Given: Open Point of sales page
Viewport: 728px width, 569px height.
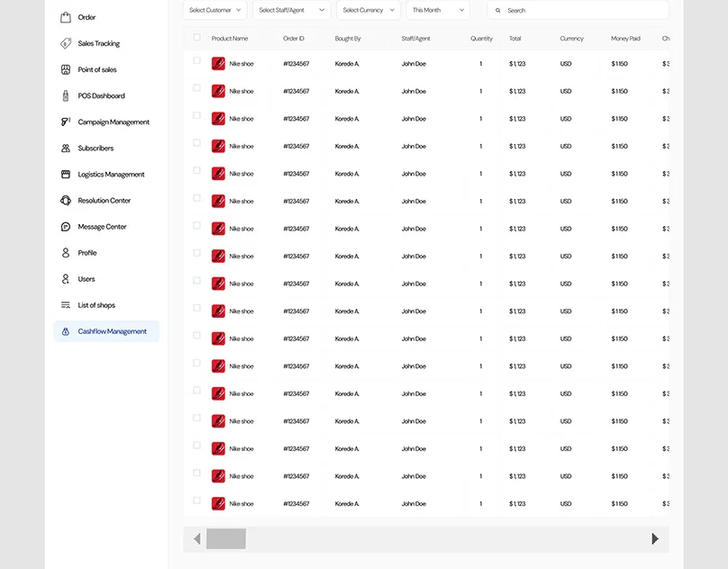Looking at the screenshot, I should point(97,69).
